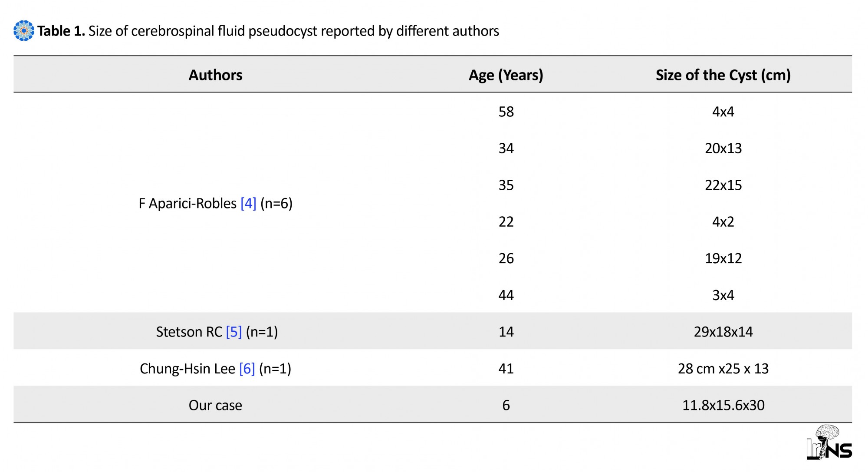Image resolution: width=868 pixels, height=472 pixels.
Task: Click the 22x15 cyst size entry
Action: 723,185
